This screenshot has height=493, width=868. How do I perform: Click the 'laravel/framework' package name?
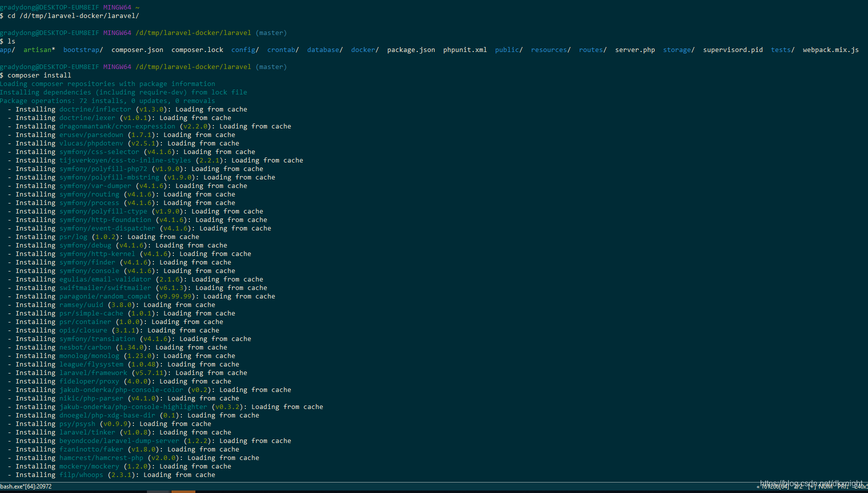click(x=93, y=373)
